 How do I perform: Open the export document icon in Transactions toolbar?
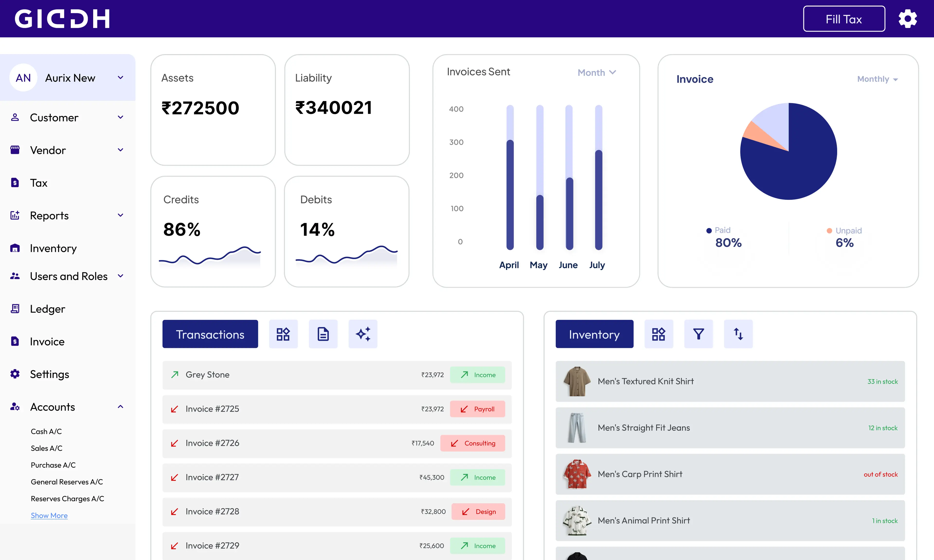point(323,333)
